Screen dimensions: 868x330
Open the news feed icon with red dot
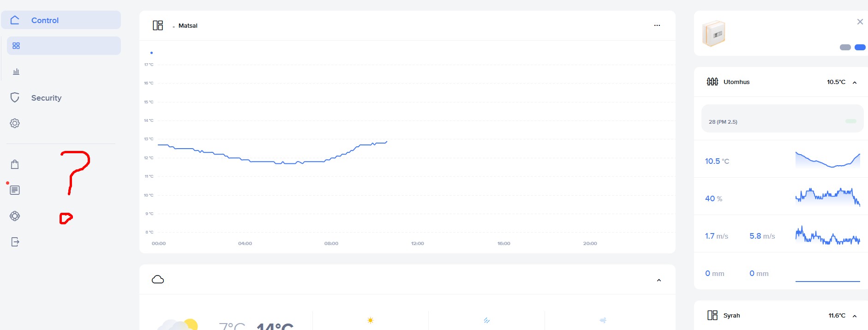click(15, 190)
